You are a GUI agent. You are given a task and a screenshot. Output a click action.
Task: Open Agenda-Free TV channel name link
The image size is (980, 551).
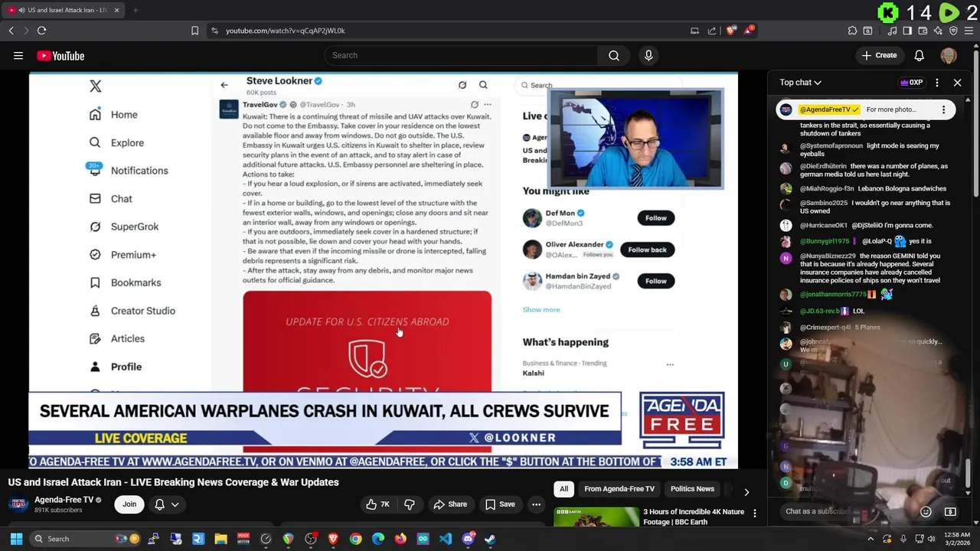click(x=64, y=500)
